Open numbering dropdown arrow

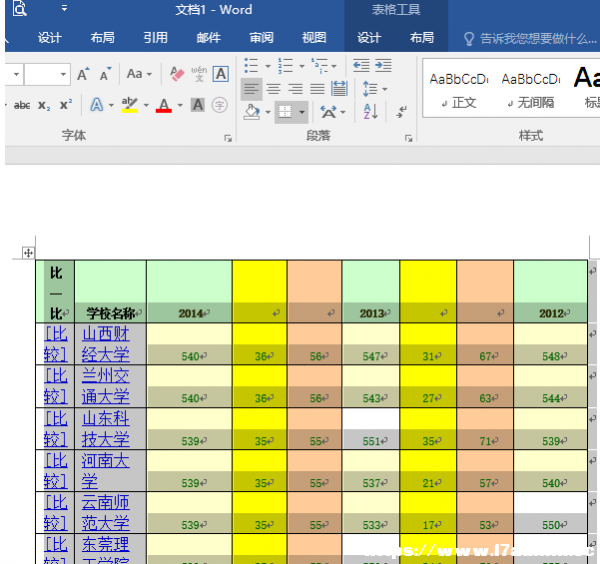pos(302,66)
